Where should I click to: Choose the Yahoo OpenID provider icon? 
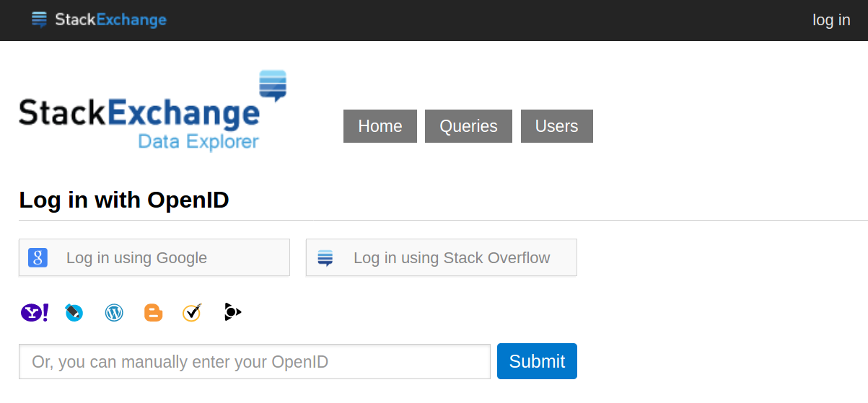pos(35,312)
